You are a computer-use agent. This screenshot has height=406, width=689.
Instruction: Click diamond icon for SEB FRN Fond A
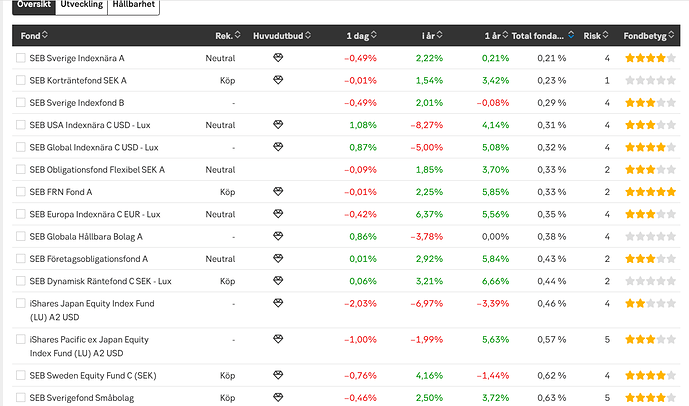point(278,191)
